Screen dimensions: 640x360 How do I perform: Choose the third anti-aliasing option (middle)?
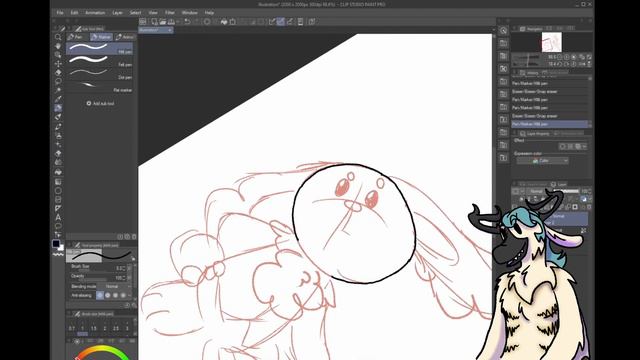[x=116, y=295]
